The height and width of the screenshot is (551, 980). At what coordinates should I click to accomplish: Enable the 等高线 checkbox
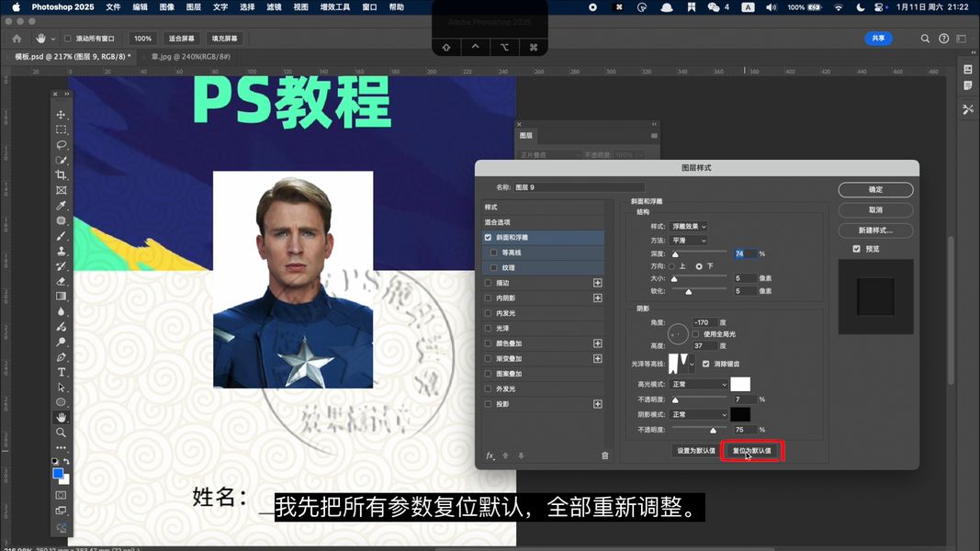pos(494,253)
